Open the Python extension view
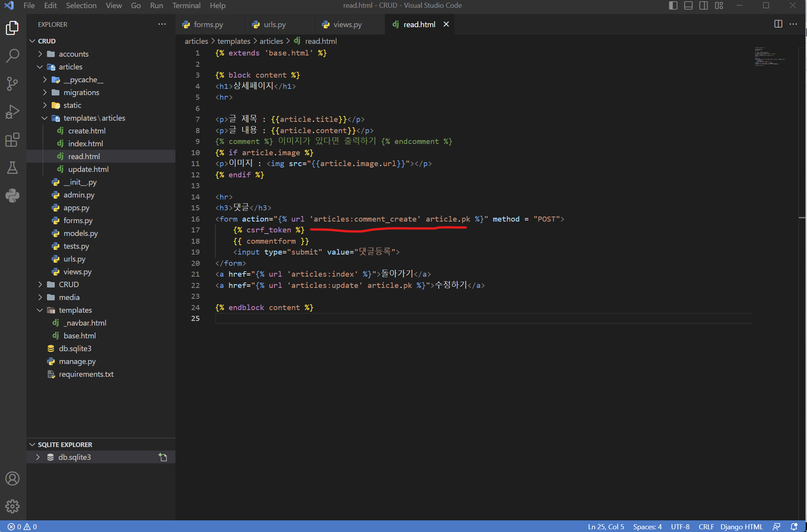The height and width of the screenshot is (532, 807). 12,196
